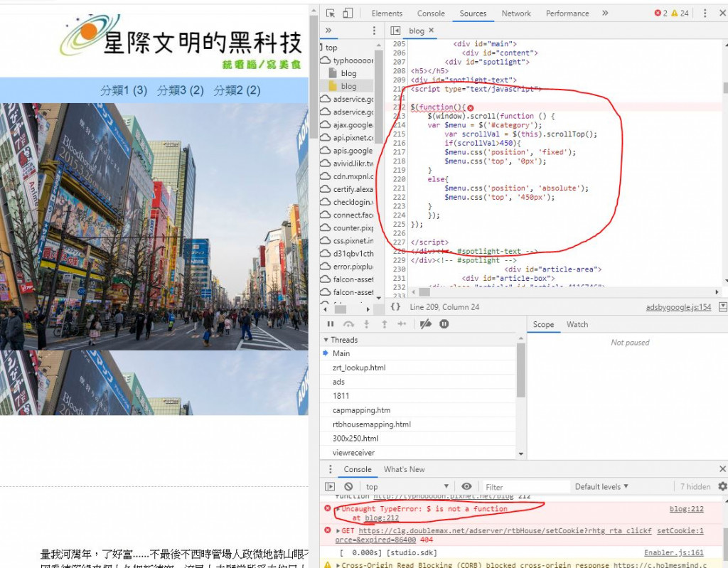Screen dimensions: 728x568
Task: Open the Network tab
Action: coord(516,14)
